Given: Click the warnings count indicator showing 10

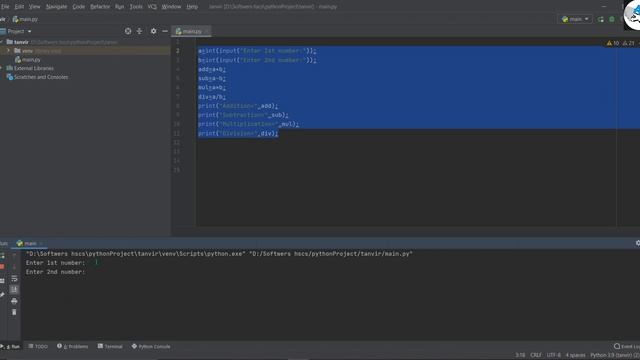Looking at the screenshot, I should (x=613, y=43).
